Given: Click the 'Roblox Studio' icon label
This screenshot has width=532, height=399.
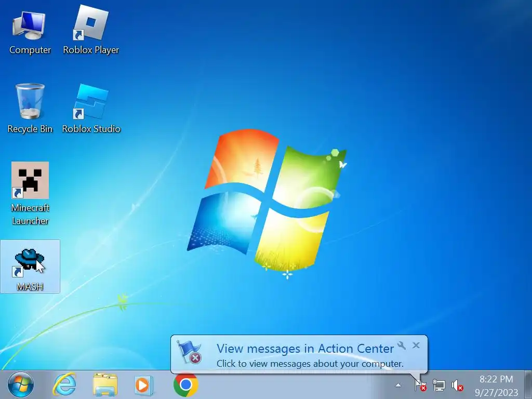Looking at the screenshot, I should pyautogui.click(x=91, y=129).
